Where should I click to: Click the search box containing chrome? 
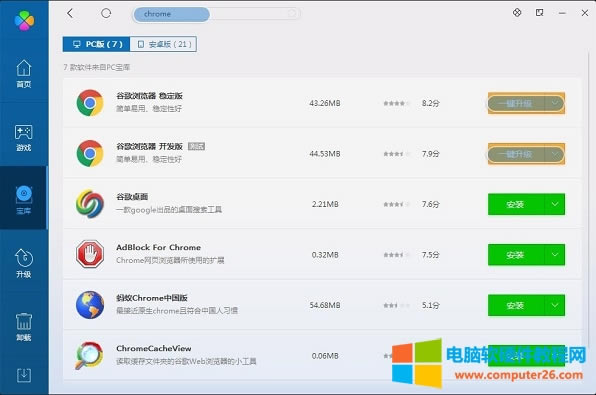[x=216, y=14]
